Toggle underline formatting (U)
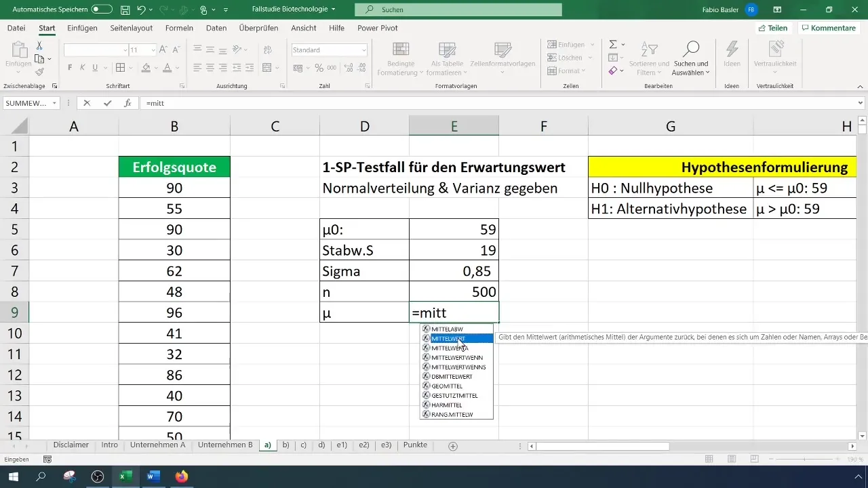 point(95,68)
